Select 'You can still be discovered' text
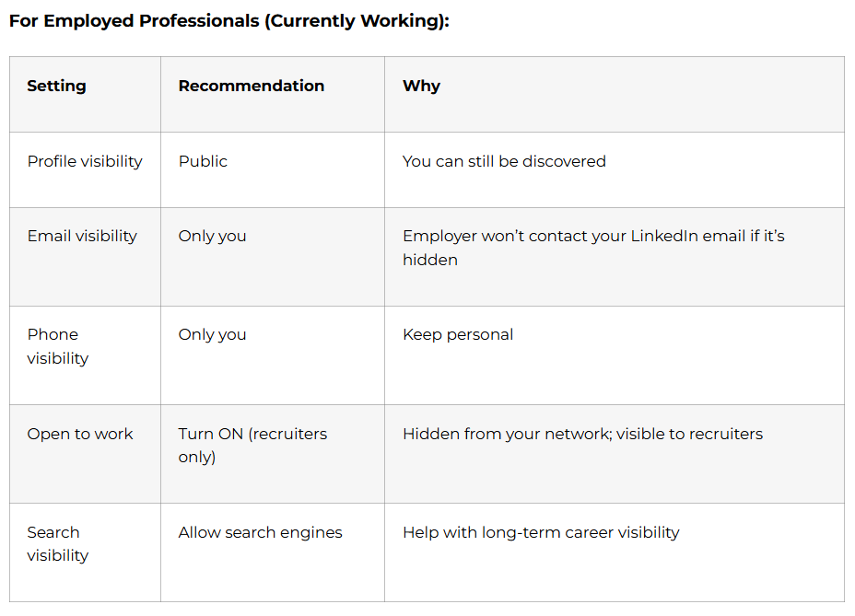 504,161
